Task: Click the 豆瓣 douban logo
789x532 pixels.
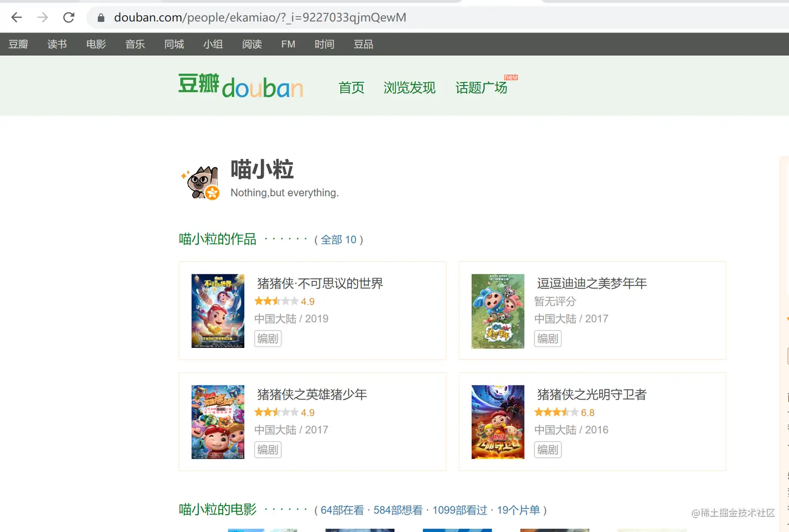Action: (241, 86)
